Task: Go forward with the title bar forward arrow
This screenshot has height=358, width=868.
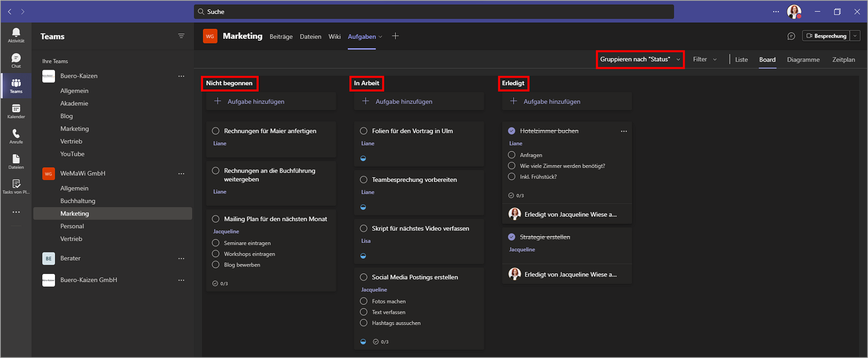Action: coord(23,12)
